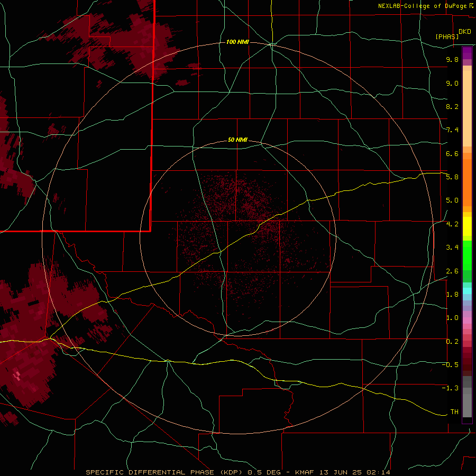Click the 0.2 value on the legend
Viewport: 476px width, 476px height.
coord(452,342)
